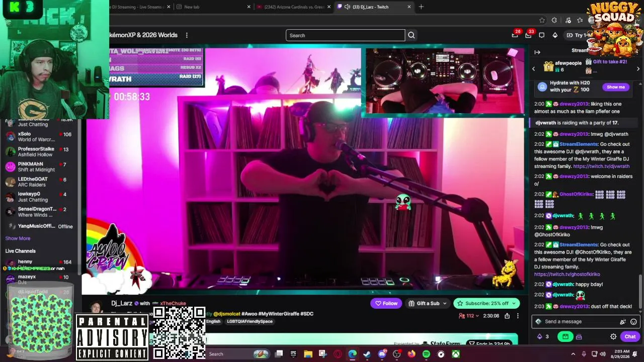Expand followed channels with Show More
The image size is (644, 362).
click(18, 238)
